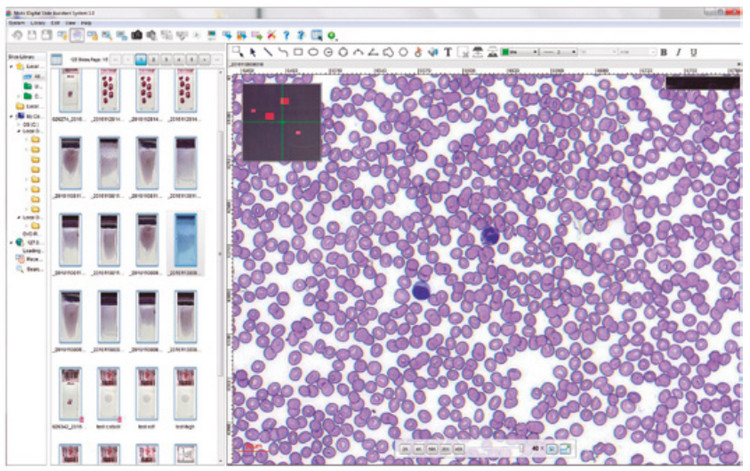Toggle bold text formatting
750x471 pixels.
pos(663,52)
